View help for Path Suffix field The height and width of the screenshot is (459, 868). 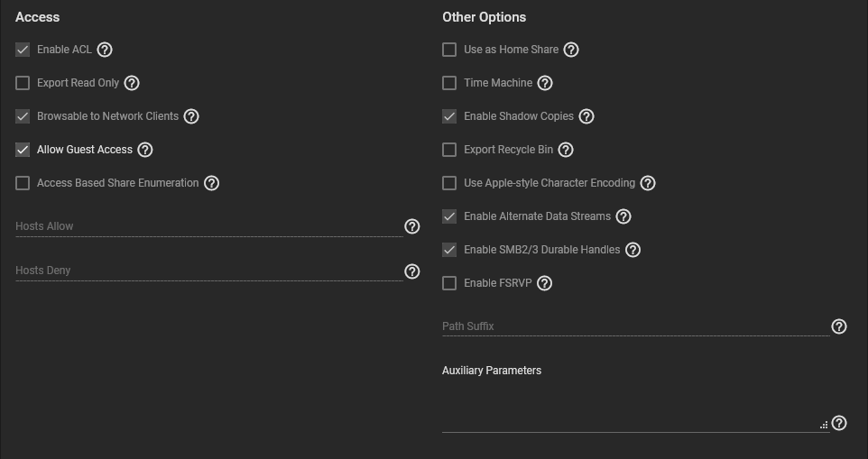[839, 326]
